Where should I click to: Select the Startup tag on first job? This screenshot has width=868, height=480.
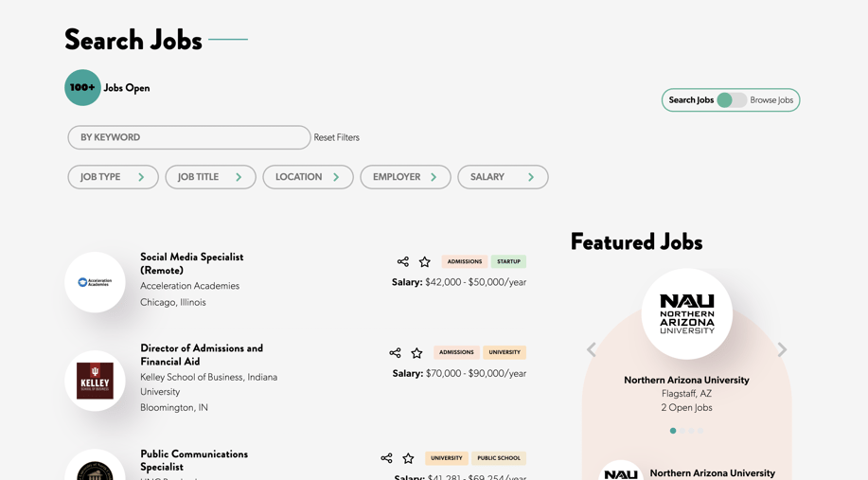coord(508,261)
